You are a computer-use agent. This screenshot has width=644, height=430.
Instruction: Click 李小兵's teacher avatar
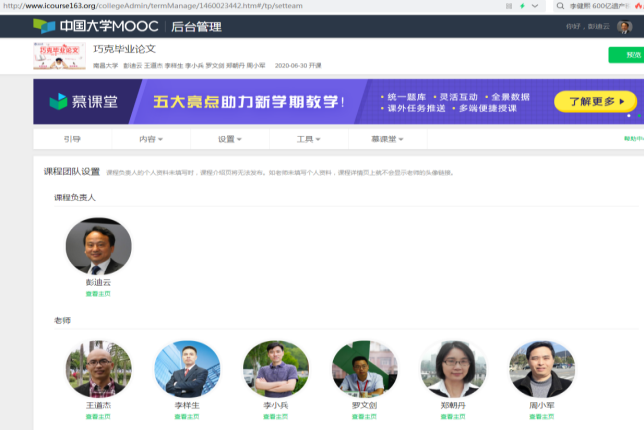tap(276, 370)
